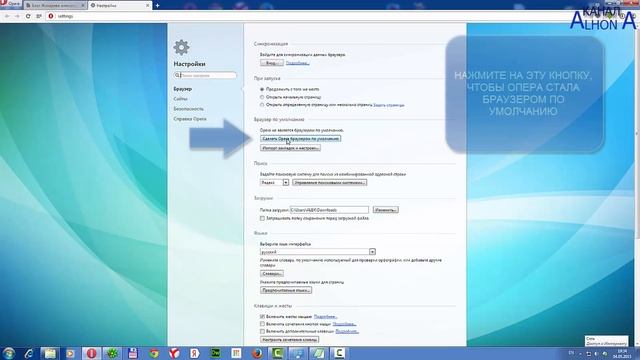Open a new tab with plus button

pyautogui.click(x=157, y=5)
